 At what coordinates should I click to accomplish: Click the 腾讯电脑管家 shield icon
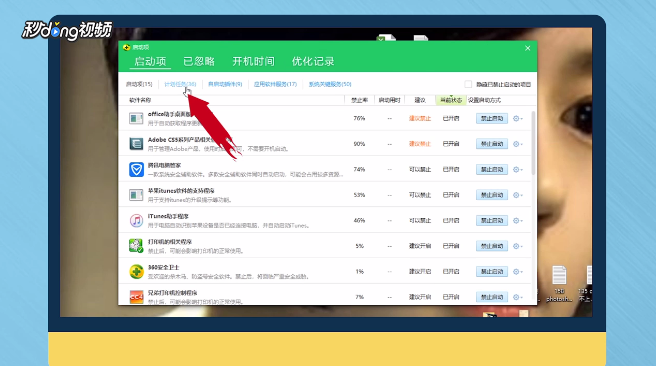[x=136, y=169]
